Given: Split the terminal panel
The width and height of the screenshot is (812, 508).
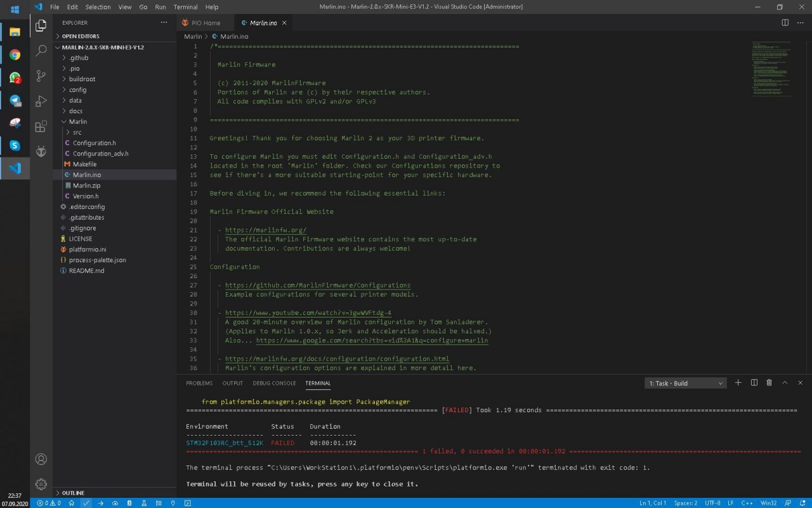Looking at the screenshot, I should (754, 383).
